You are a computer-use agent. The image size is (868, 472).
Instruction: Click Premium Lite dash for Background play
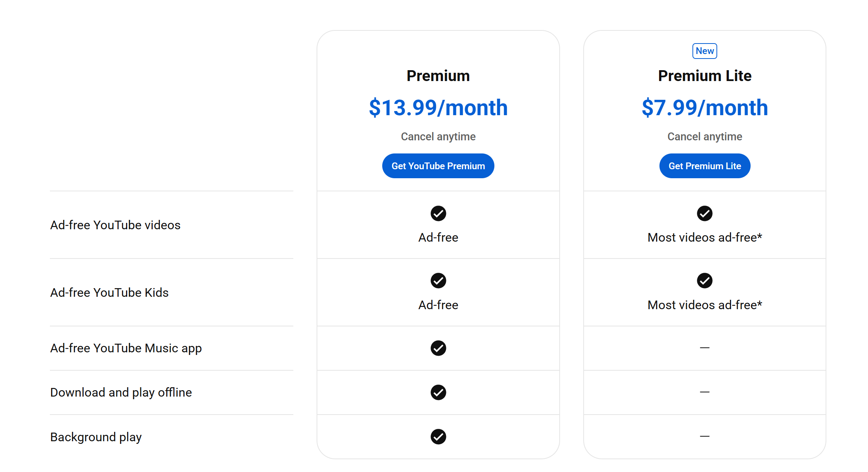pyautogui.click(x=704, y=436)
